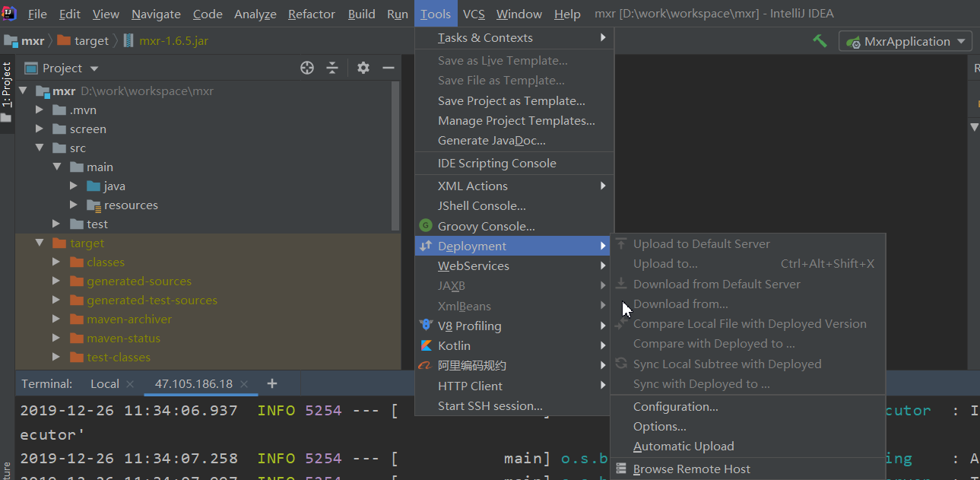Open the VCS menu
980x480 pixels.
point(474,14)
